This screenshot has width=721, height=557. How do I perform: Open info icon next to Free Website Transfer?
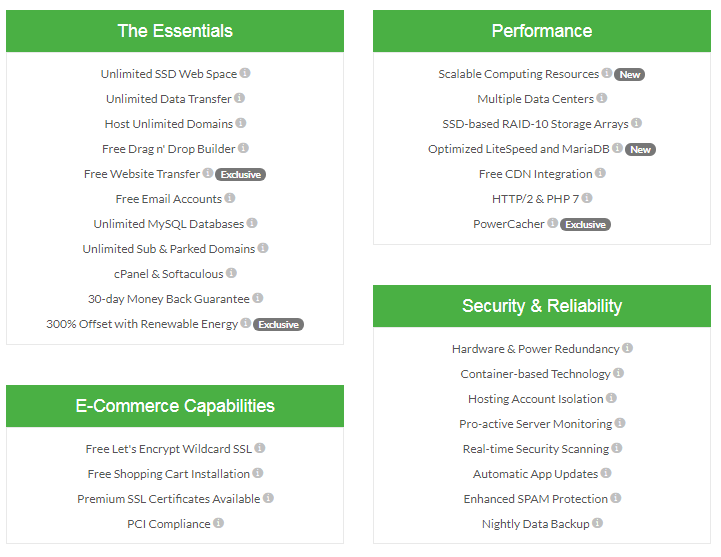[208, 173]
